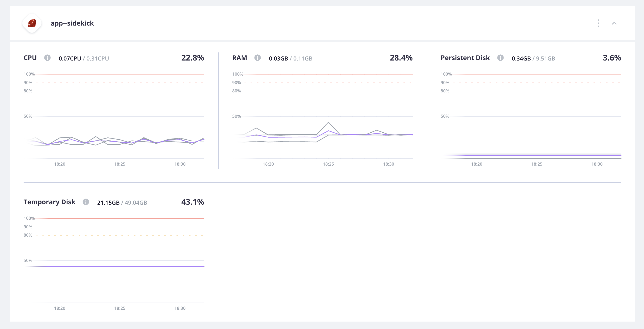
Task: Click the Persistent Disk info icon
Action: (501, 58)
